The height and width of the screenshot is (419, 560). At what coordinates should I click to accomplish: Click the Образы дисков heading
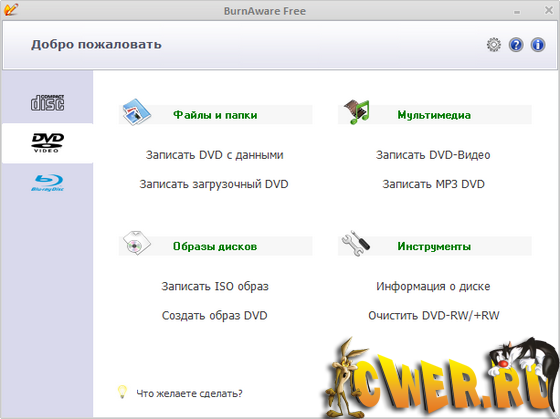pos(215,246)
